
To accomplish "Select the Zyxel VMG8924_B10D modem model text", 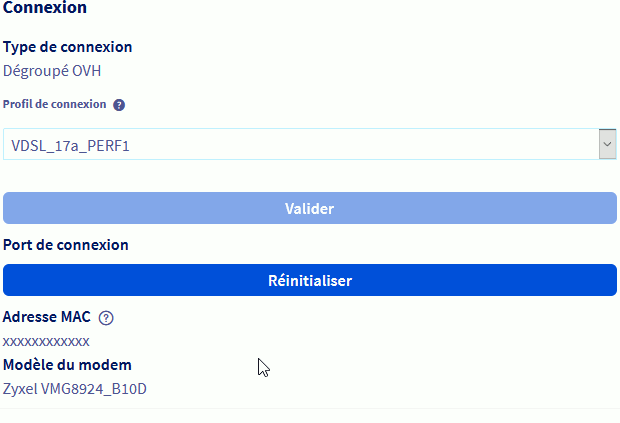I will pos(75,388).
